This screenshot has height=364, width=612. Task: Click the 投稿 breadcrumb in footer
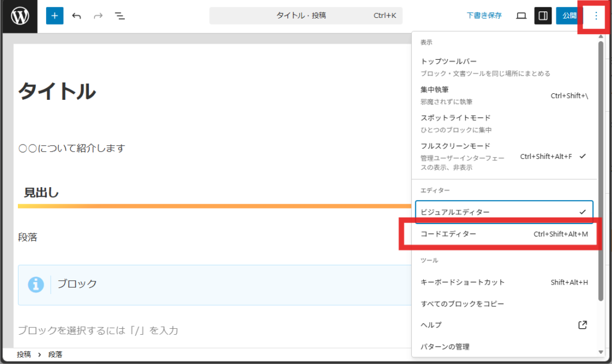[24, 354]
